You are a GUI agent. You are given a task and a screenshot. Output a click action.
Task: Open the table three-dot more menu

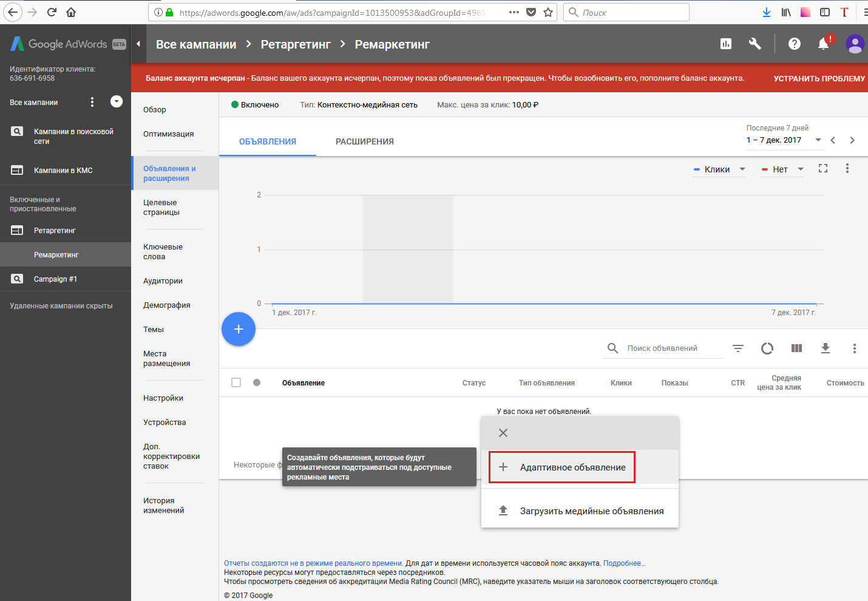click(855, 348)
